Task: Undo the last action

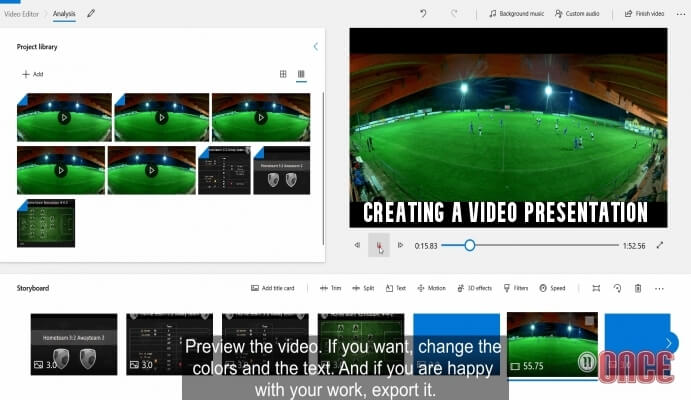Action: [423, 14]
